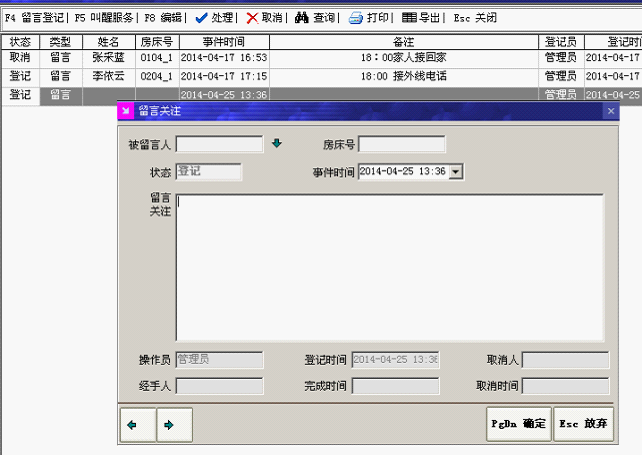
Task: Click the 备注 column header
Action: click(404, 42)
